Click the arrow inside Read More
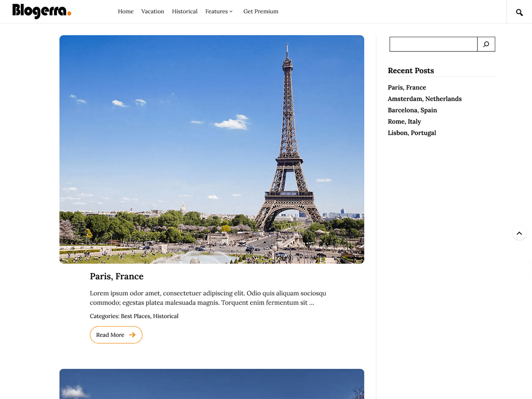This screenshot has height=399, width=532. [132, 335]
